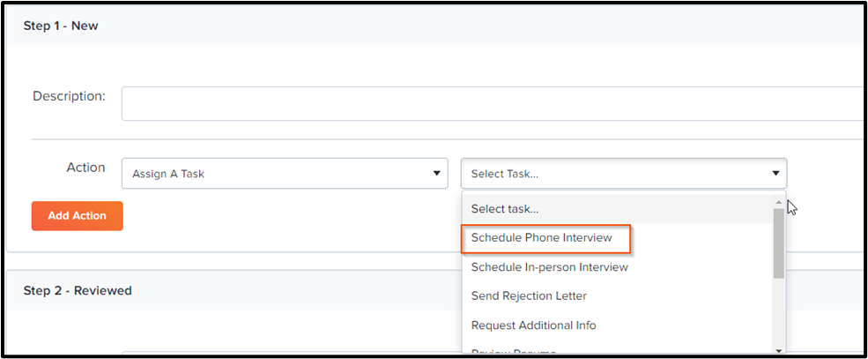This screenshot has width=868, height=359.
Task: Click inside the Description text field
Action: (x=493, y=103)
